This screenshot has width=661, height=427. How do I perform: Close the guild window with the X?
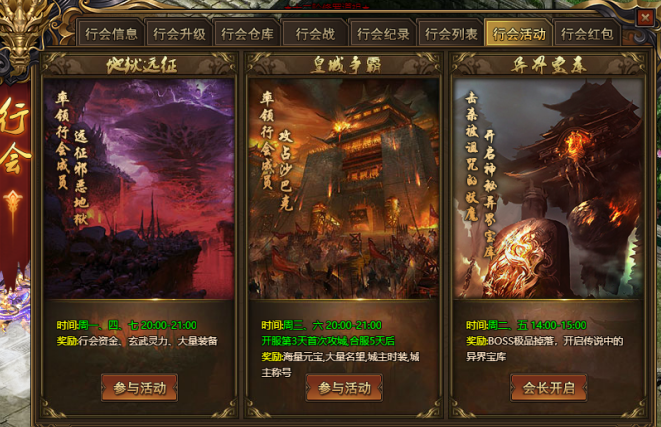pyautogui.click(x=645, y=18)
